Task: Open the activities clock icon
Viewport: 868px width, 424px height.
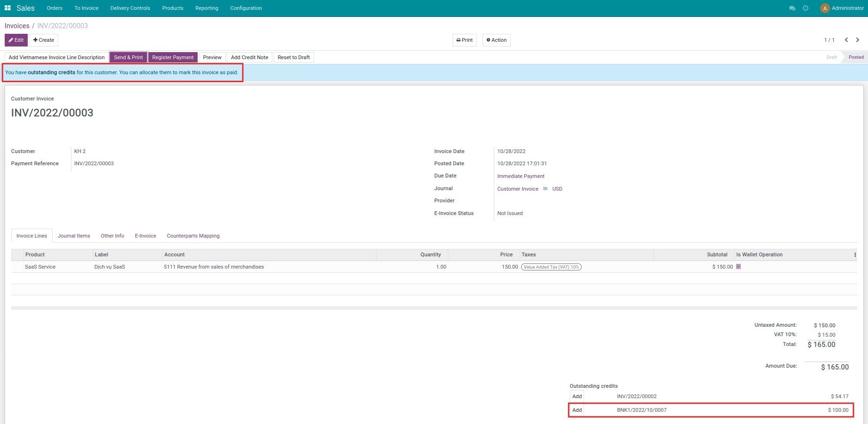Action: (x=806, y=8)
